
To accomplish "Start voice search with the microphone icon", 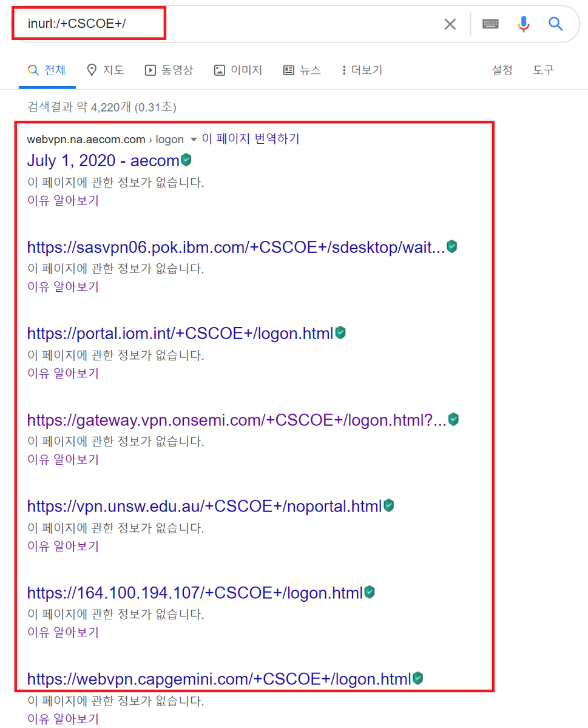I will 524,24.
